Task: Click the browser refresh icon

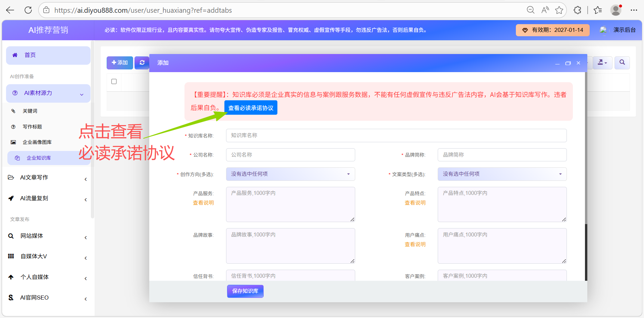Action: point(28,10)
